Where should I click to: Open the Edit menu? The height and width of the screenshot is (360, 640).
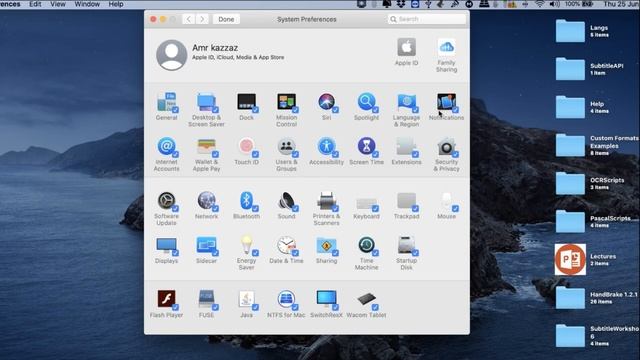click(35, 4)
